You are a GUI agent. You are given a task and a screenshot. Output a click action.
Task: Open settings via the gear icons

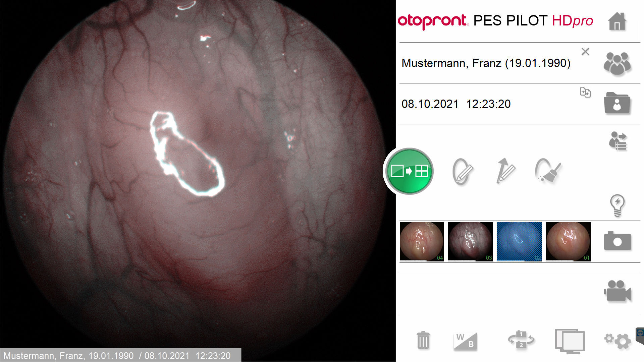click(618, 341)
